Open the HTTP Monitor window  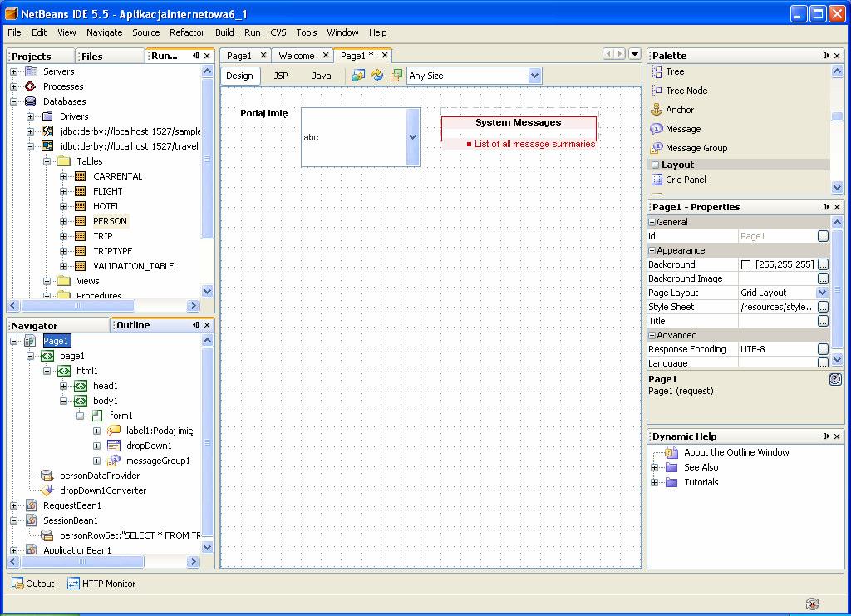(101, 584)
